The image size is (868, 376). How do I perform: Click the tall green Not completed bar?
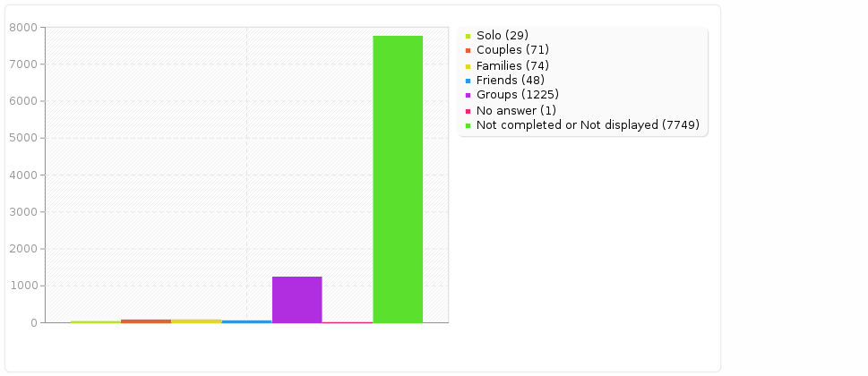pyautogui.click(x=398, y=179)
